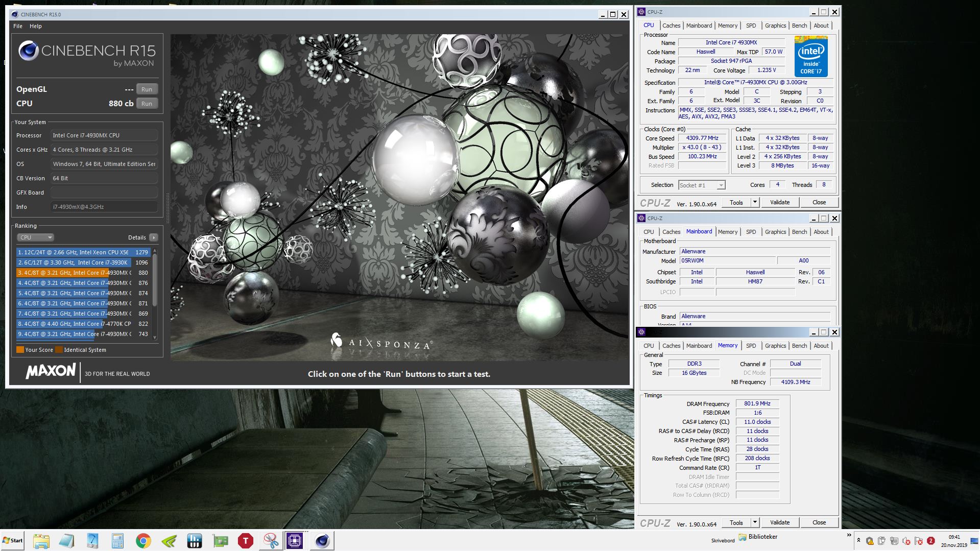Click the panel splitter grip beside render view
This screenshot has height=551, width=980.
(x=168, y=208)
